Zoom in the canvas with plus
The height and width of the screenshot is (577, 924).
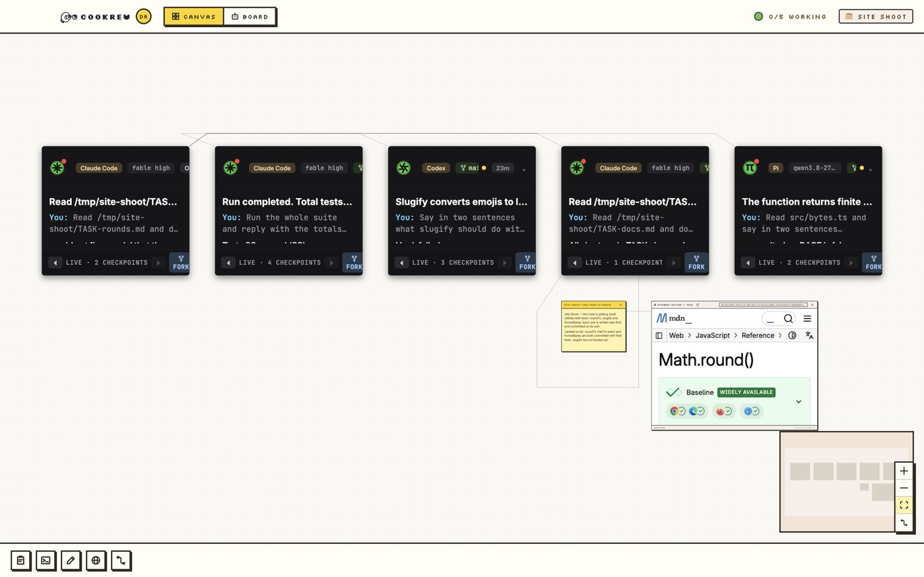pos(904,471)
